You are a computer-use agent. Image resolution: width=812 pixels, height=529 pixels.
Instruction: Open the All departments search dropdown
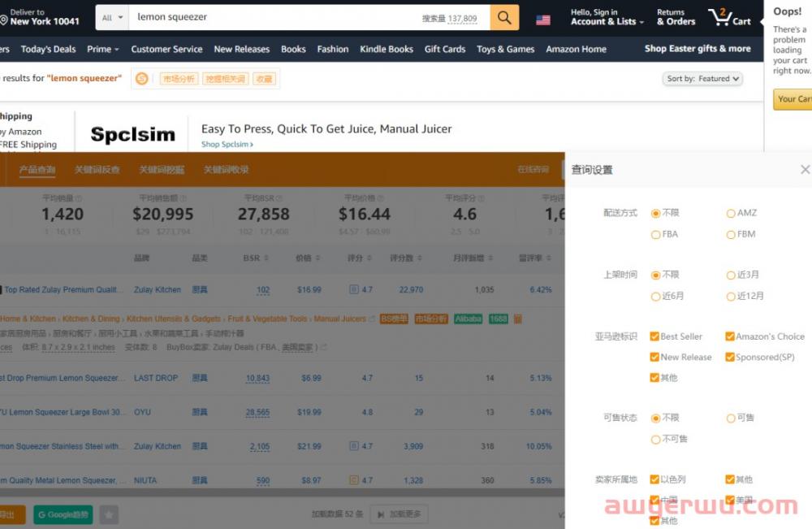point(112,18)
